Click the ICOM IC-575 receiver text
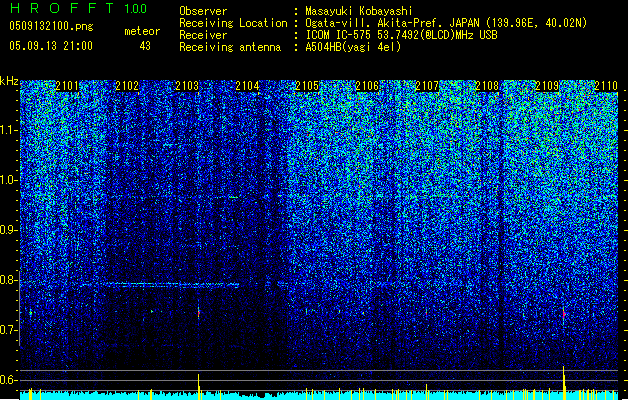The width and height of the screenshot is (629, 400). [402, 35]
